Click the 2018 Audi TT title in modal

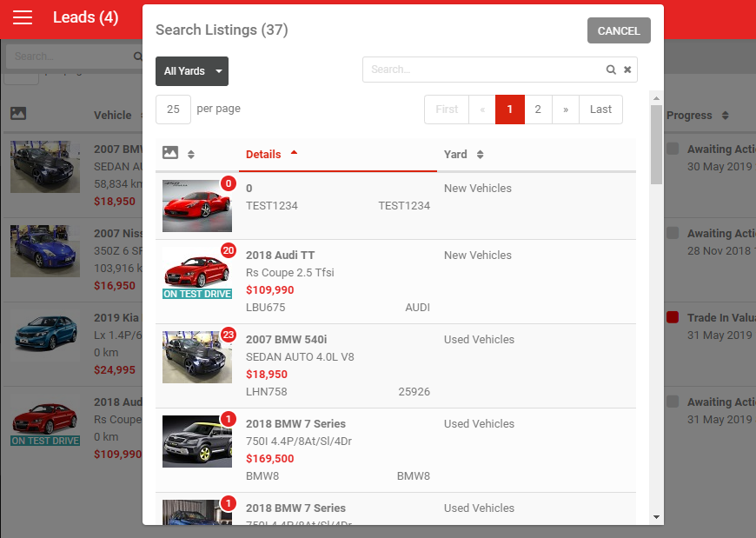tap(280, 255)
